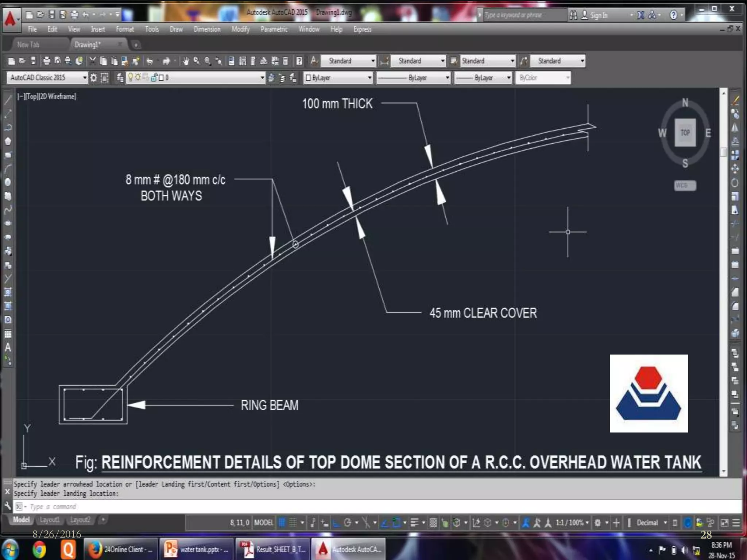The height and width of the screenshot is (560, 747).
Task: Click the WCS coordinate system button
Action: point(685,186)
